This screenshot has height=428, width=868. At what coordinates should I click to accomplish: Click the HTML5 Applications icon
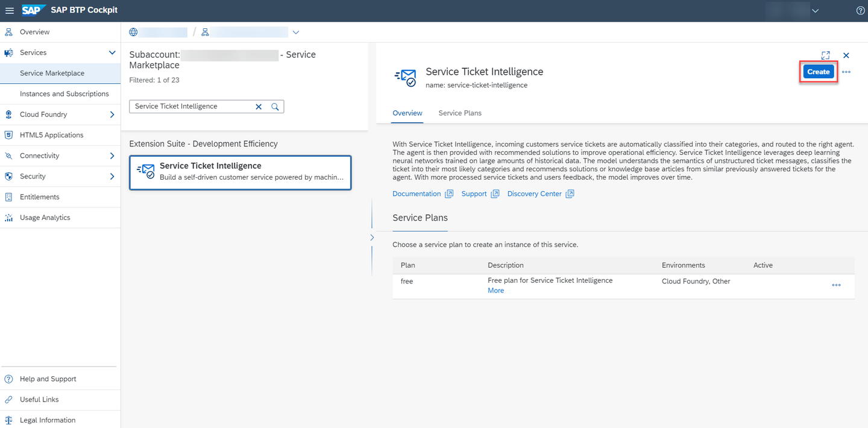(8, 135)
